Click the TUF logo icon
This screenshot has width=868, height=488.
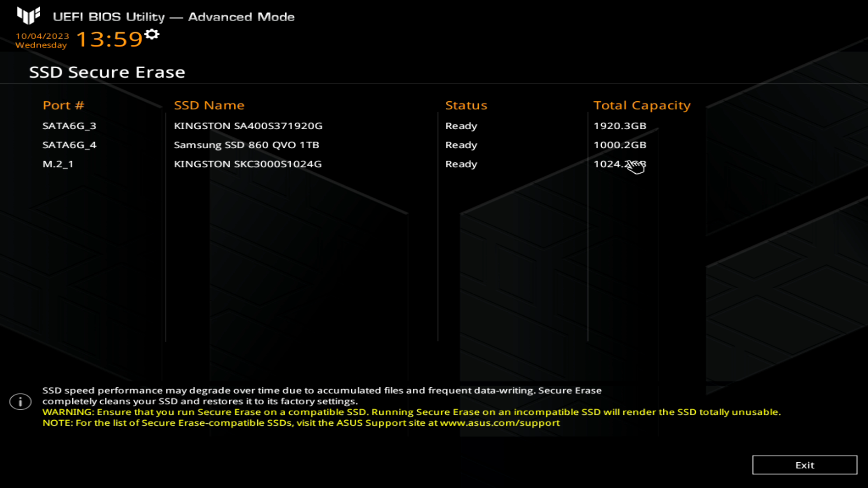coord(28,16)
